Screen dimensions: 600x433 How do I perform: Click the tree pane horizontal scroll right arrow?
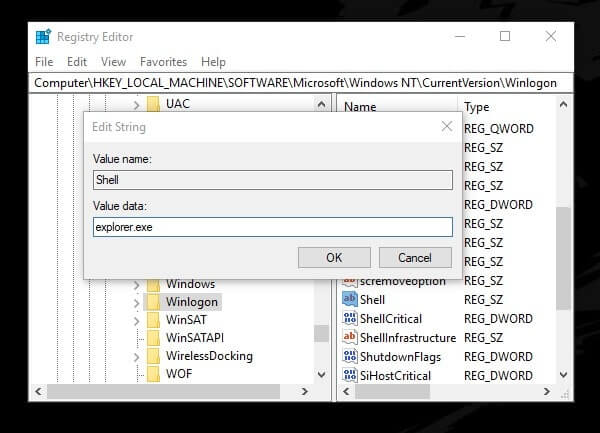point(305,391)
